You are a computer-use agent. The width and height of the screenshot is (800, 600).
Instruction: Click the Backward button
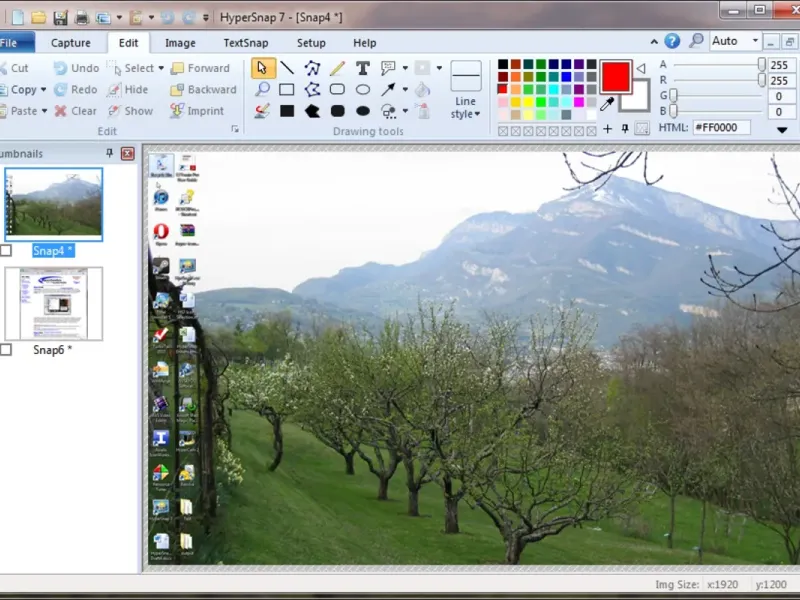(x=204, y=90)
